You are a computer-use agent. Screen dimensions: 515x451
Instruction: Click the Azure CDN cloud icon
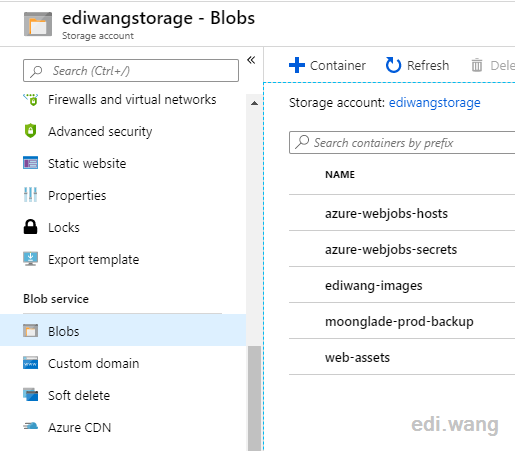coord(30,426)
